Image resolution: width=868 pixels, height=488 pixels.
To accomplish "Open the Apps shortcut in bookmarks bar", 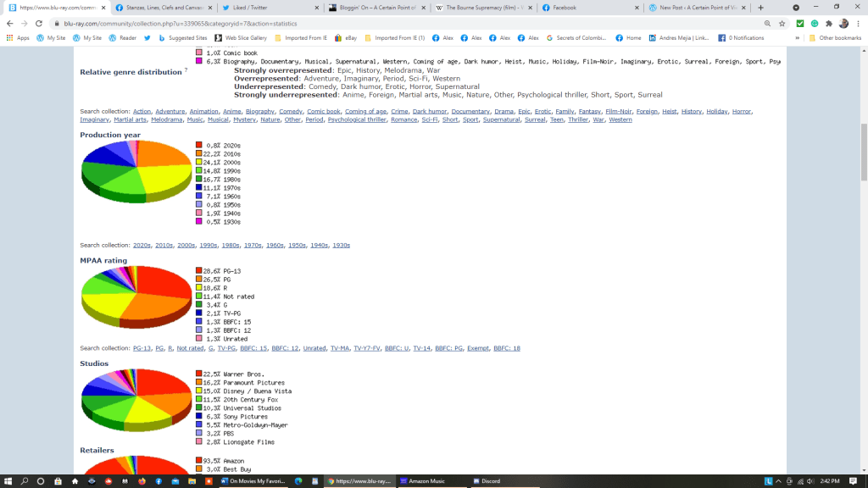I will coord(18,38).
